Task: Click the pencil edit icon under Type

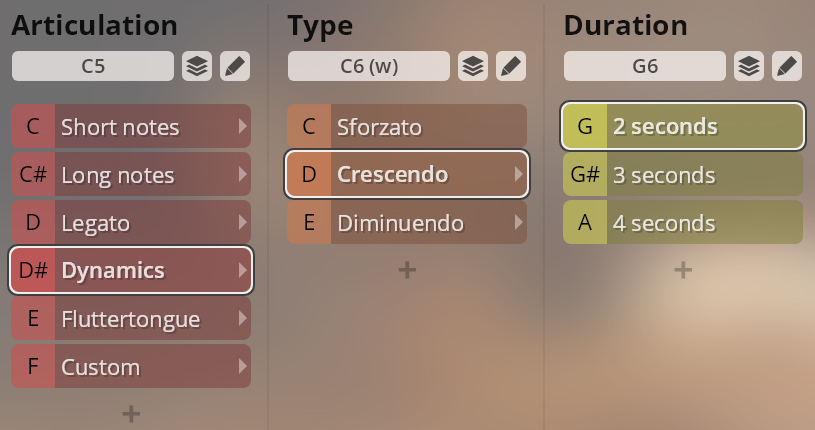Action: pyautogui.click(x=511, y=67)
